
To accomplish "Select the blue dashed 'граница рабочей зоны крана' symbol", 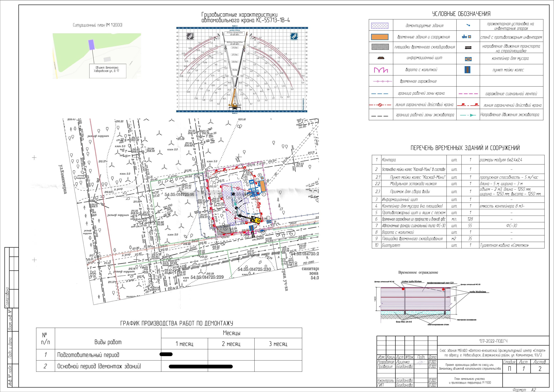I will pyautogui.click(x=379, y=93).
